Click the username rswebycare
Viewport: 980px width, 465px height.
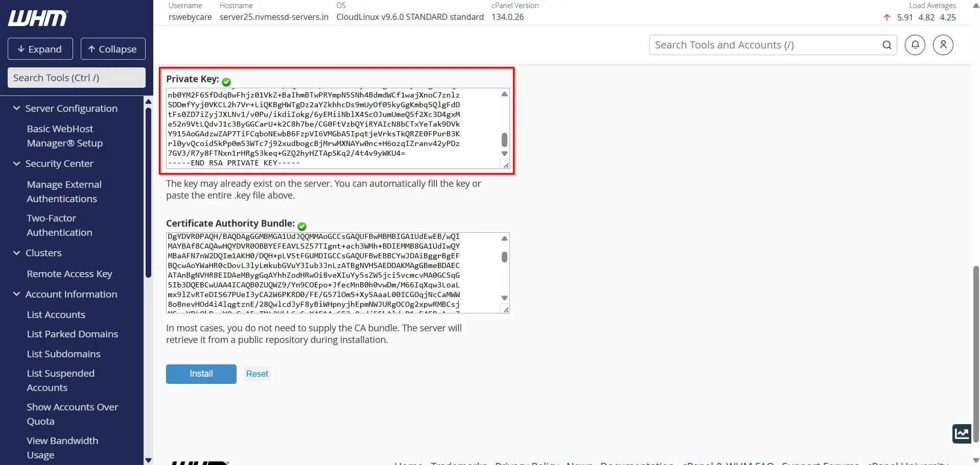click(x=190, y=17)
